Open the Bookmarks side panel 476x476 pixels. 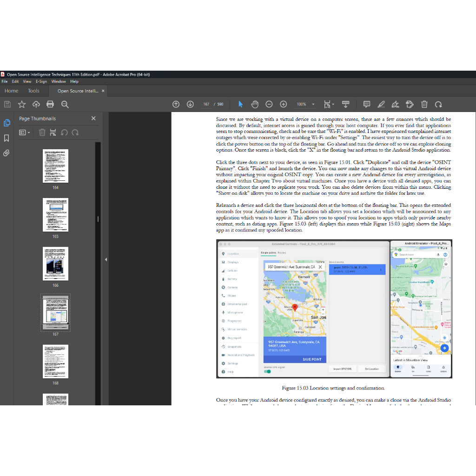pyautogui.click(x=7, y=138)
